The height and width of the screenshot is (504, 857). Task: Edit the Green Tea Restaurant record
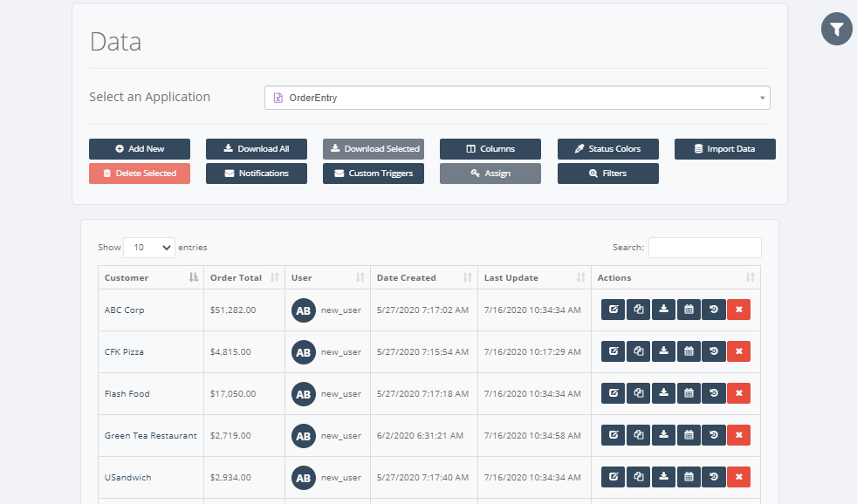pos(614,435)
